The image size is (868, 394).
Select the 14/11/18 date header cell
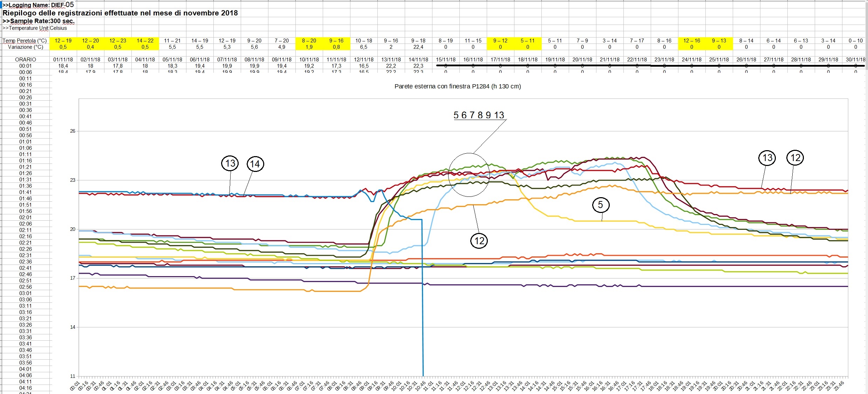[x=418, y=60]
